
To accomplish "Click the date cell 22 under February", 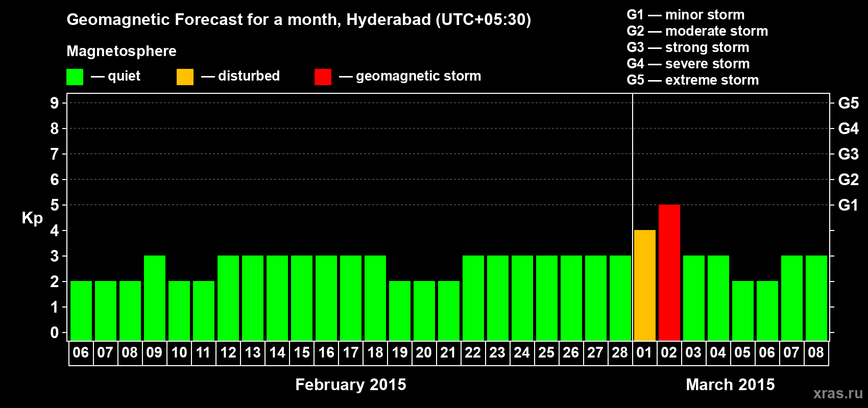I will [x=473, y=353].
